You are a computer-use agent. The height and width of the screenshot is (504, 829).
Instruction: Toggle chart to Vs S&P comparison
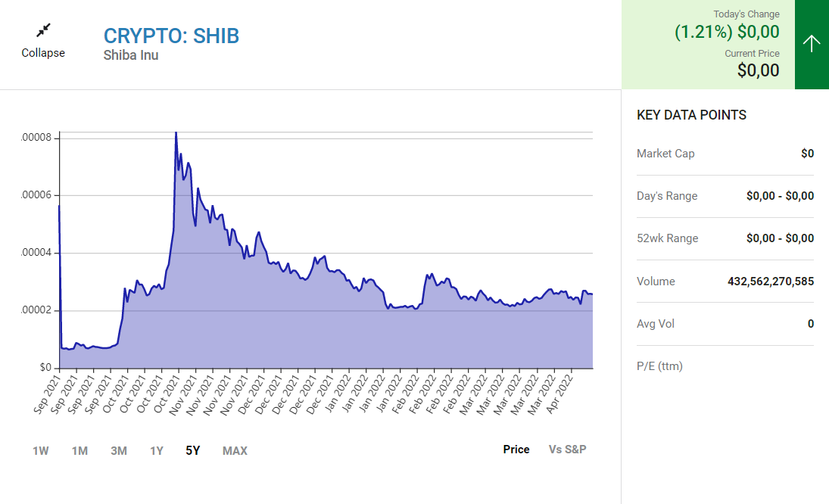[567, 449]
